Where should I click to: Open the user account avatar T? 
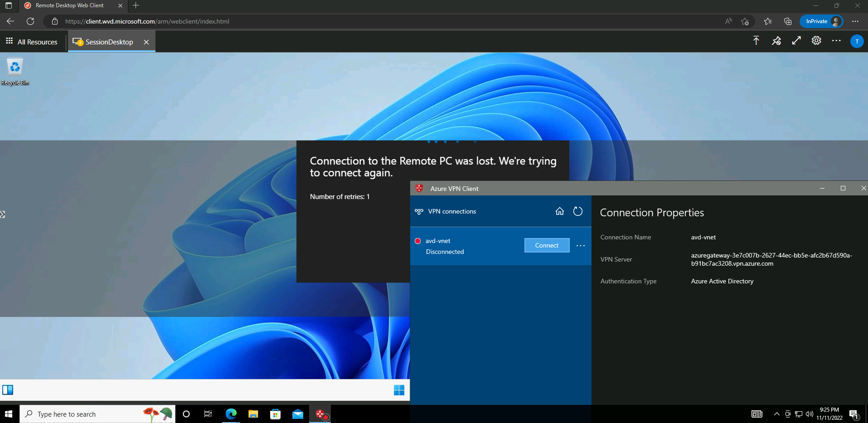tap(857, 41)
